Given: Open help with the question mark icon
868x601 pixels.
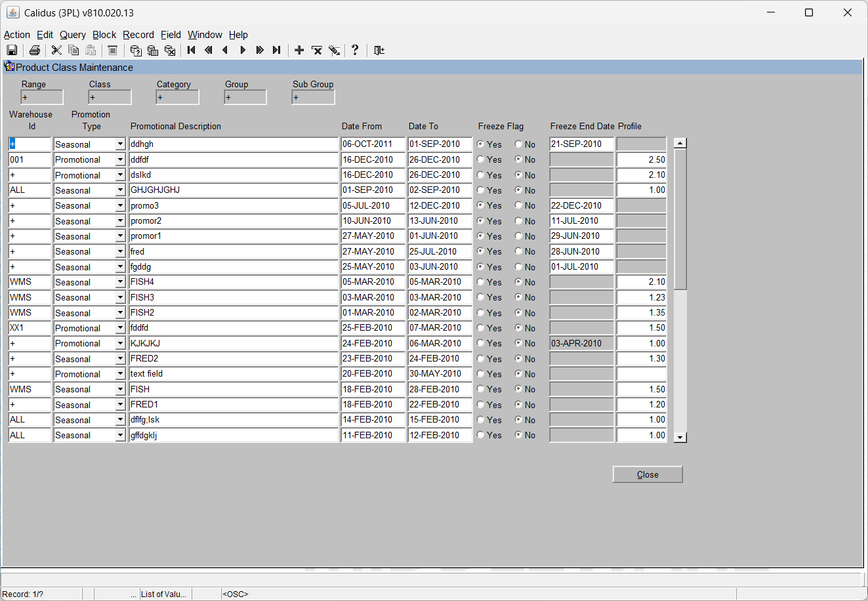Looking at the screenshot, I should pyautogui.click(x=355, y=50).
